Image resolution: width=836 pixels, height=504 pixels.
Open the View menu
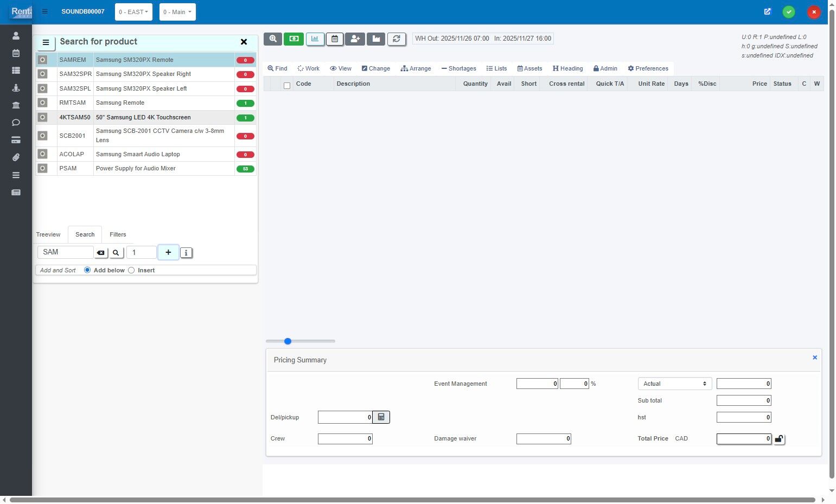341,68
